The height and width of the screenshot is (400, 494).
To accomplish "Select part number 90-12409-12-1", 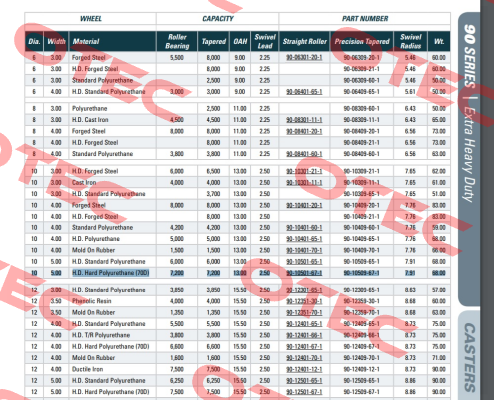I will (362, 369).
